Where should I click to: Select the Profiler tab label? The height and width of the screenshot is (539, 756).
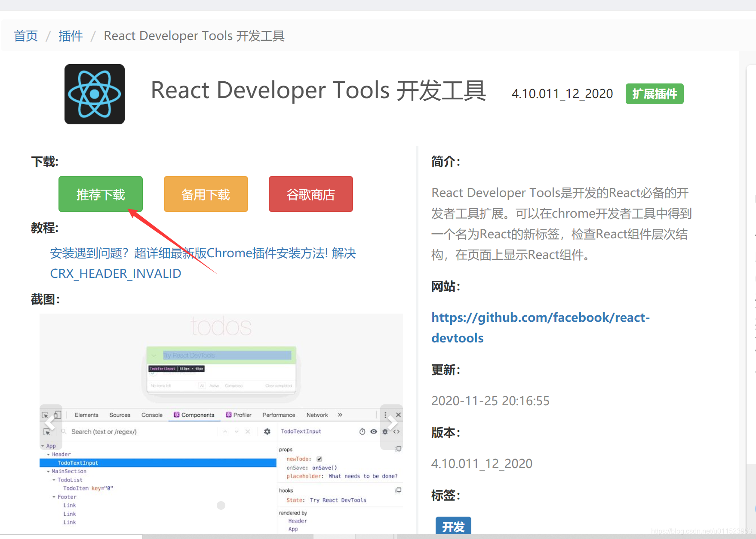point(242,415)
